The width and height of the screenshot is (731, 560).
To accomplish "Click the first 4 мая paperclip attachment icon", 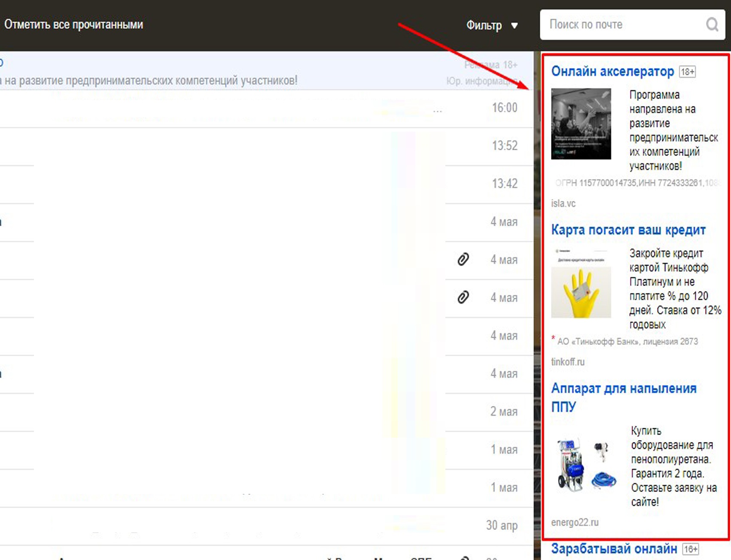I will [463, 259].
